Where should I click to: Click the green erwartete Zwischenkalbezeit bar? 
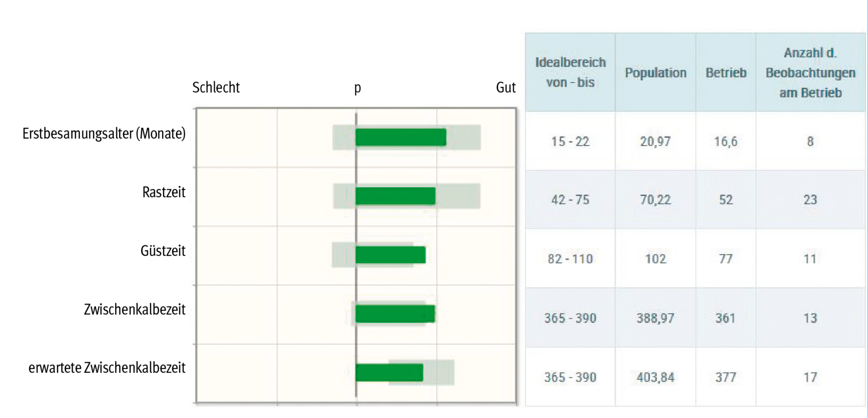point(389,372)
